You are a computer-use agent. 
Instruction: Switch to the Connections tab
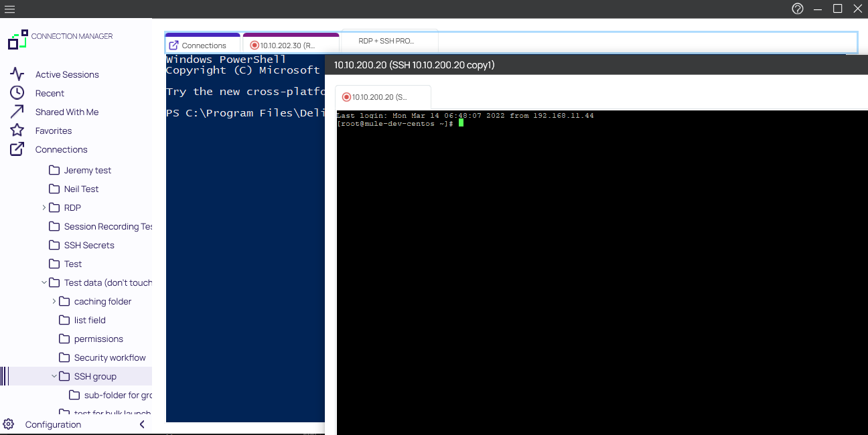pos(202,45)
